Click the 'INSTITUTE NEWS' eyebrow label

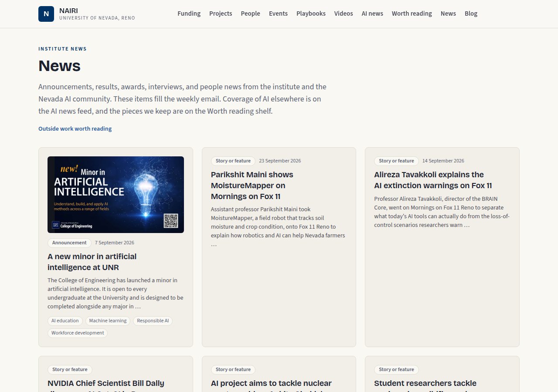(62, 49)
